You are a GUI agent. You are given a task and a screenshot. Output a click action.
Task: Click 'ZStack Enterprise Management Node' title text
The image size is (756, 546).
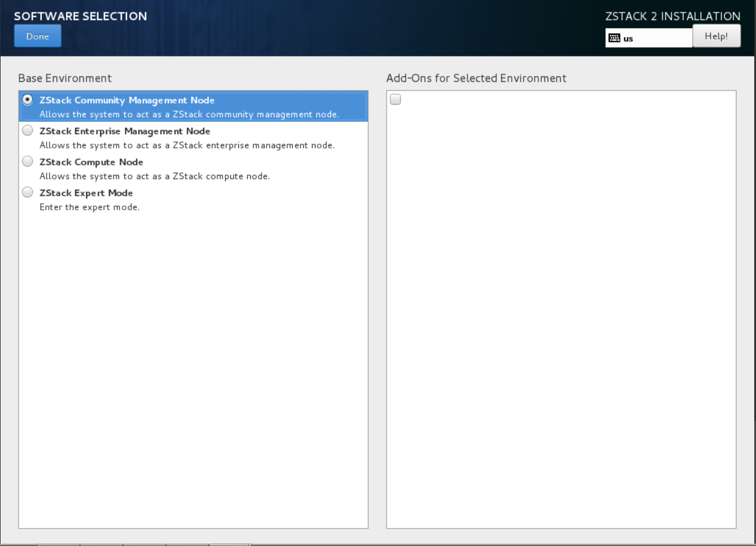(x=125, y=131)
